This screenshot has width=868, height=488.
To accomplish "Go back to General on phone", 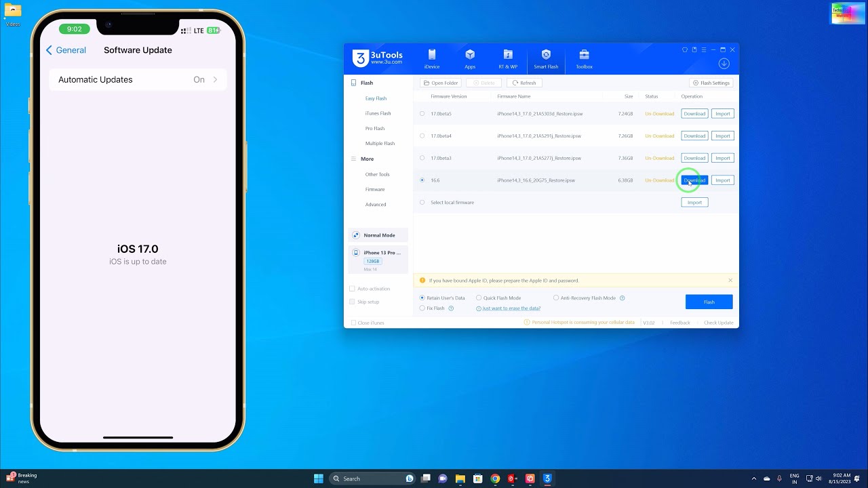I will [66, 50].
